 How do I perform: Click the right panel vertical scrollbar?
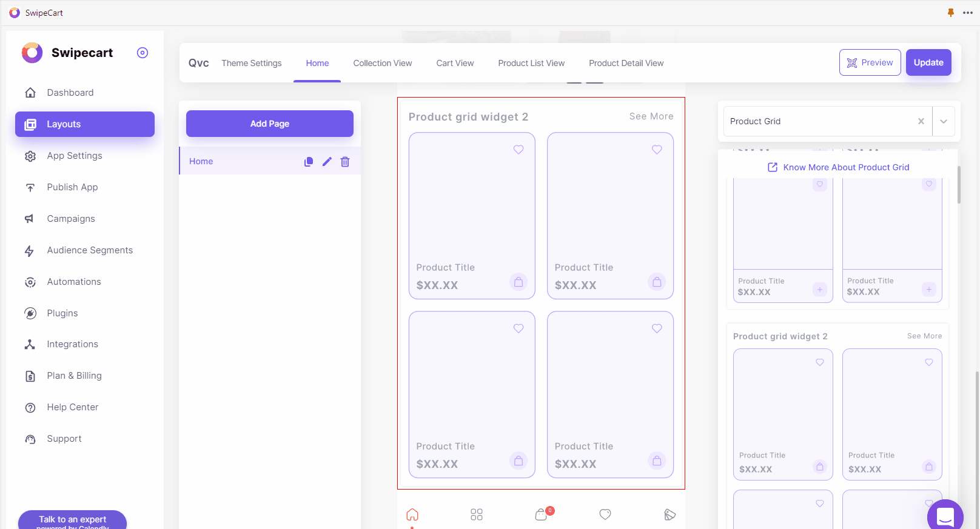click(x=959, y=185)
